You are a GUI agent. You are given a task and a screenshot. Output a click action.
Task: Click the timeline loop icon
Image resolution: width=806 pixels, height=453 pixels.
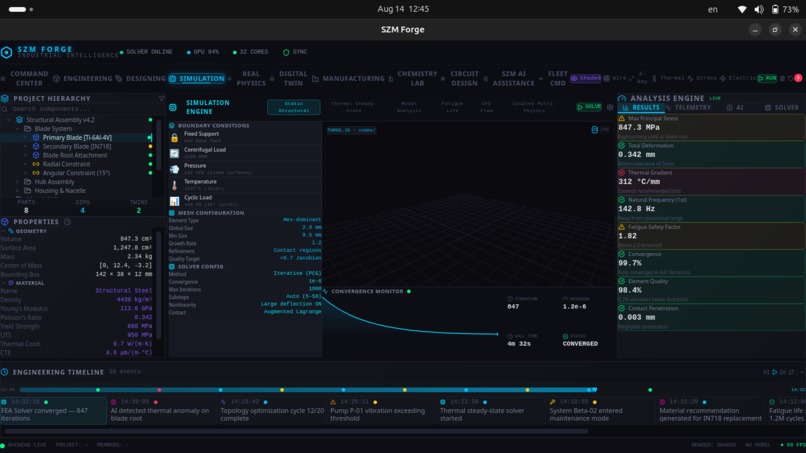point(792,372)
